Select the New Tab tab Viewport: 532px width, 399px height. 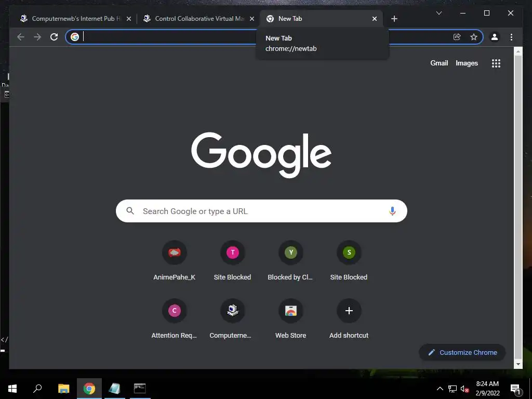pos(321,19)
